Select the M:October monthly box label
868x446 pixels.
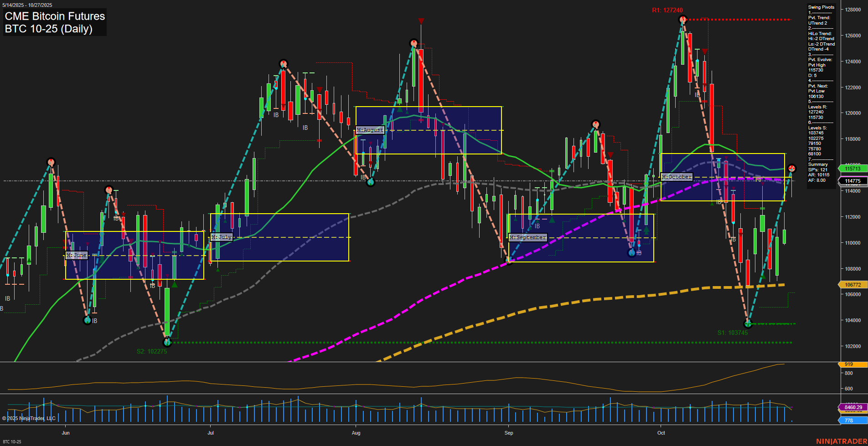677,177
